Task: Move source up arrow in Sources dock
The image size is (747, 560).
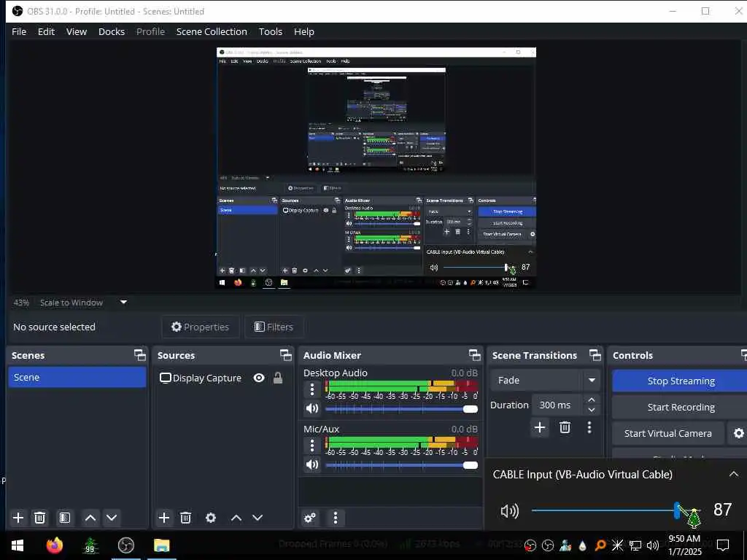Action: 236,518
